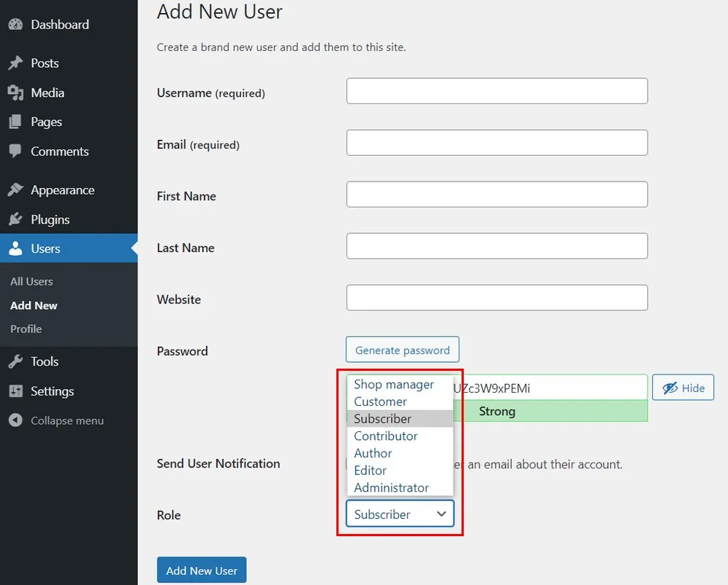
Task: Click the Strong password strength indicator
Action: (497, 411)
